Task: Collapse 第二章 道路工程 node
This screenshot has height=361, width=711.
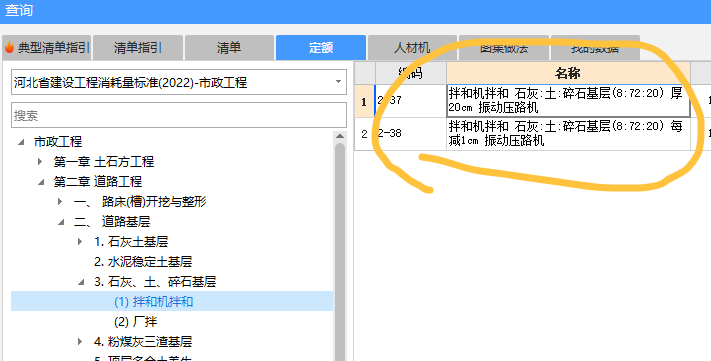Action: coord(41,182)
